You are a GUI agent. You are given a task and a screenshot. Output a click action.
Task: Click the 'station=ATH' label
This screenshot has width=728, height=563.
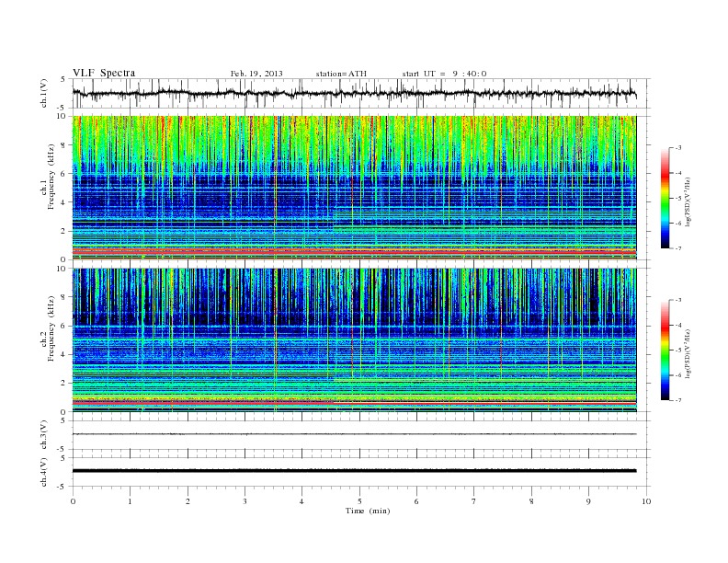coord(341,74)
